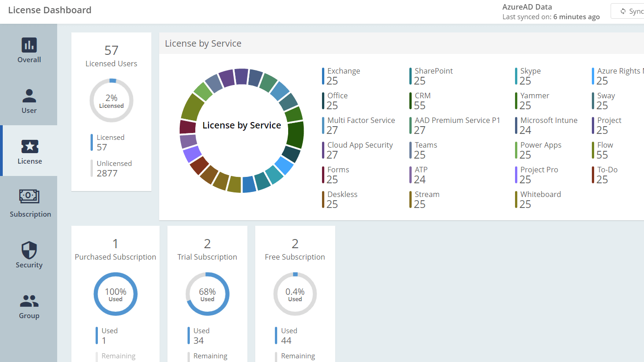
Task: Click the Sync refresh icon
Action: pos(623,11)
